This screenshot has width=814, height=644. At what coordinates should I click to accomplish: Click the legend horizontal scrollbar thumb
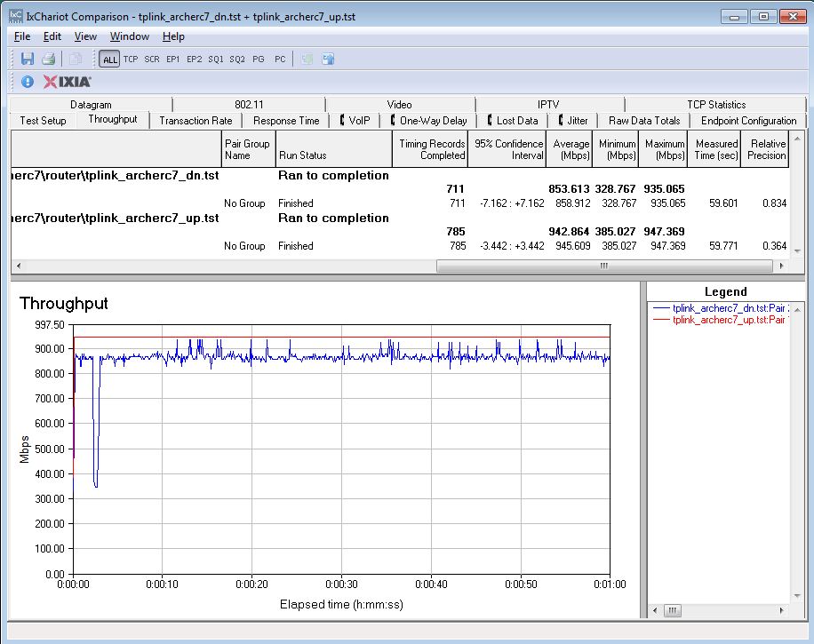tap(672, 610)
